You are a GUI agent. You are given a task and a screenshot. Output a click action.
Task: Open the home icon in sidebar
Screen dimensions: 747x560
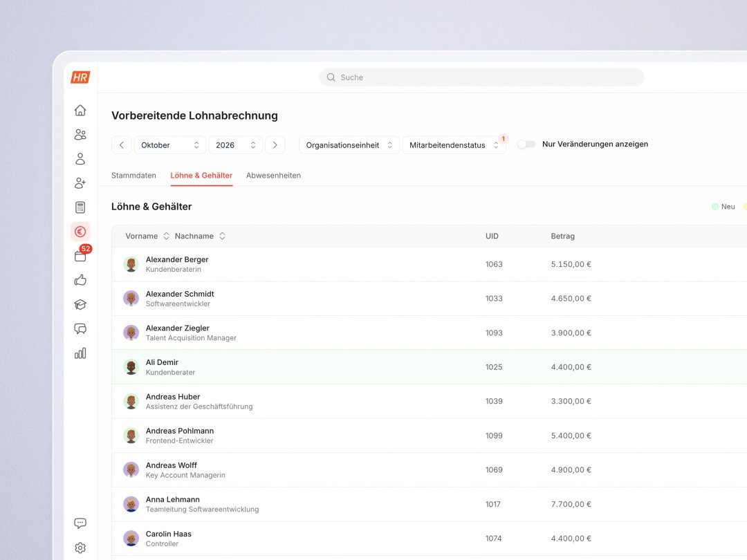point(80,110)
